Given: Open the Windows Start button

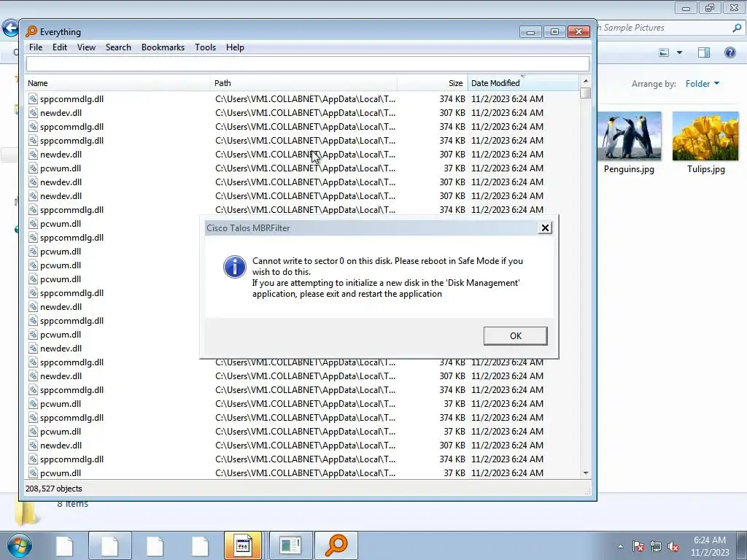Looking at the screenshot, I should pos(20,545).
